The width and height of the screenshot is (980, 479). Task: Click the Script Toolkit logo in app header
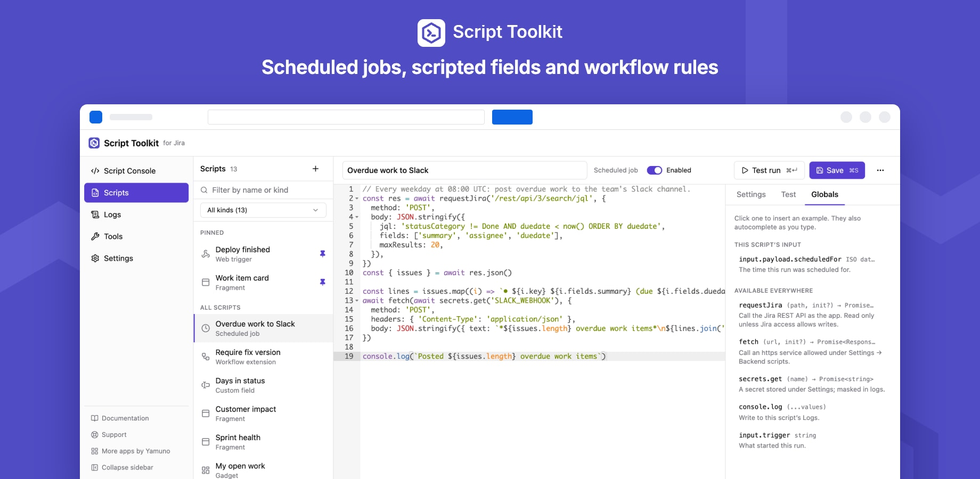[94, 143]
